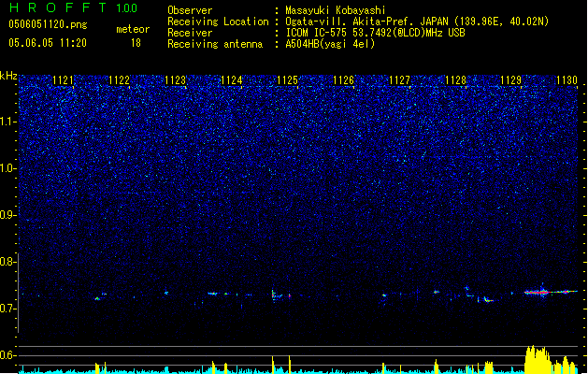The image size is (588, 374).
Task: Click the version number 1.0.0
Action: click(127, 8)
